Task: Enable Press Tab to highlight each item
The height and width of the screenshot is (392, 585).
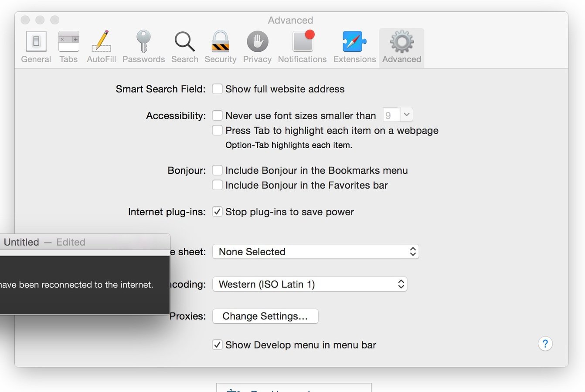Action: coord(217,130)
